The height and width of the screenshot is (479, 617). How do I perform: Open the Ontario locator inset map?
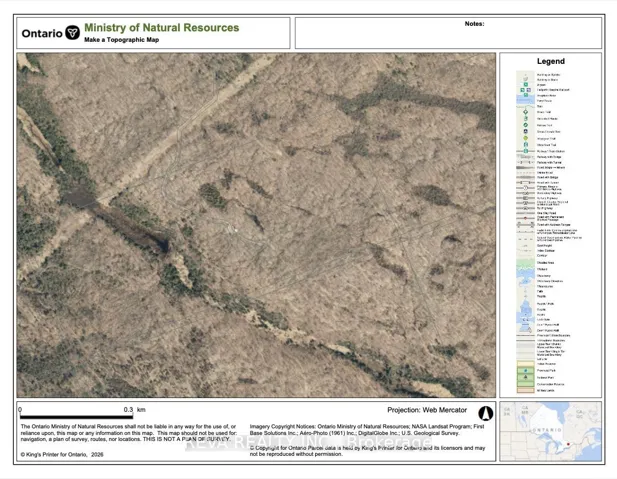(550, 432)
